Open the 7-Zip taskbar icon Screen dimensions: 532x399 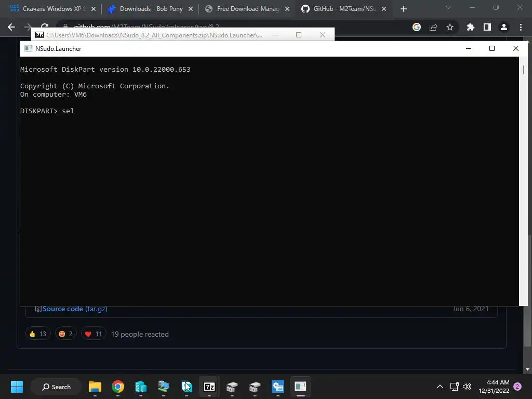[209, 387]
